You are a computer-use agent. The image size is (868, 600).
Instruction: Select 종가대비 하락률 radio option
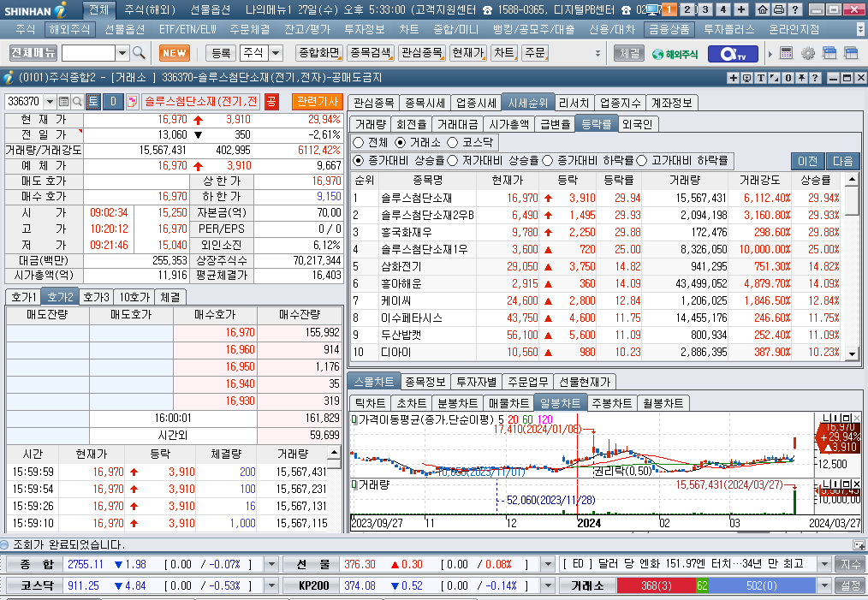pyautogui.click(x=548, y=161)
